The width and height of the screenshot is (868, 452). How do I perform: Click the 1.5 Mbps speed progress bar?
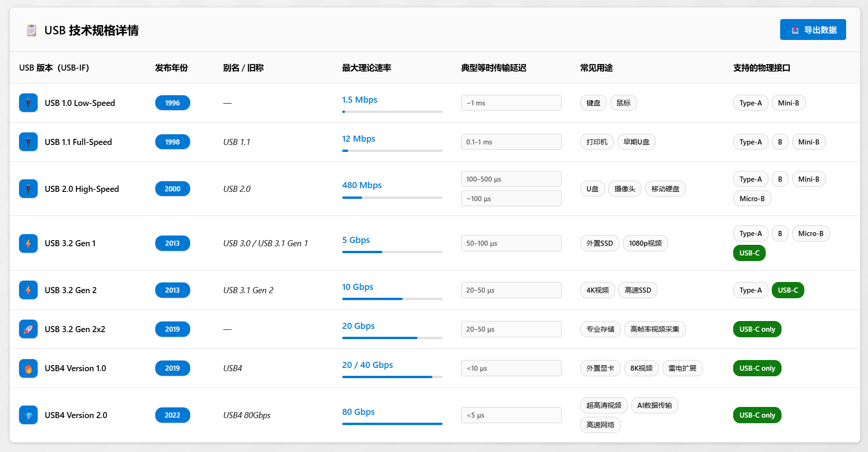[392, 111]
